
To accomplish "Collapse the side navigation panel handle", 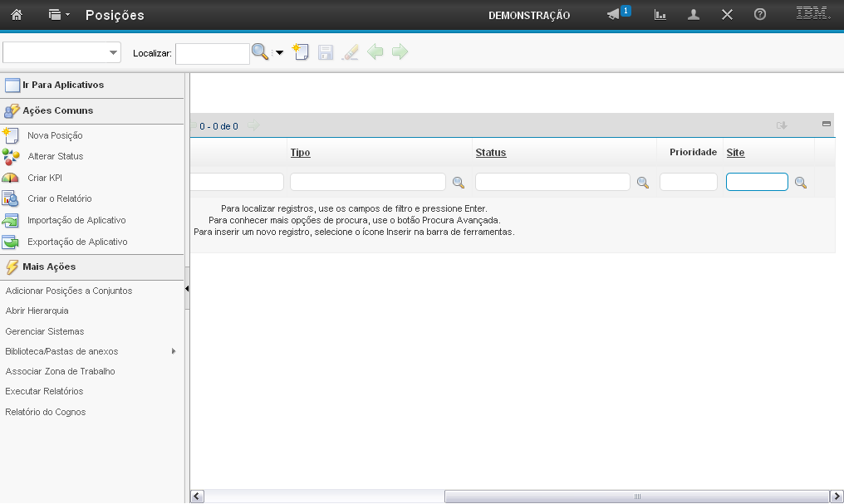I will click(x=187, y=288).
